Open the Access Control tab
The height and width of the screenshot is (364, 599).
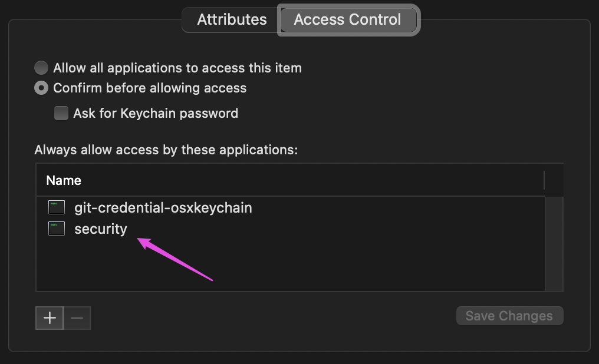347,19
